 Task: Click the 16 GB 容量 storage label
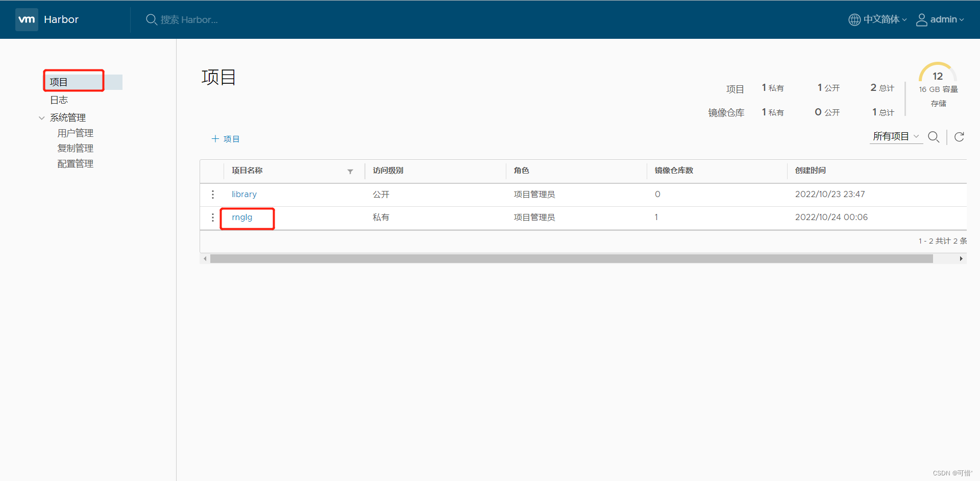[938, 89]
